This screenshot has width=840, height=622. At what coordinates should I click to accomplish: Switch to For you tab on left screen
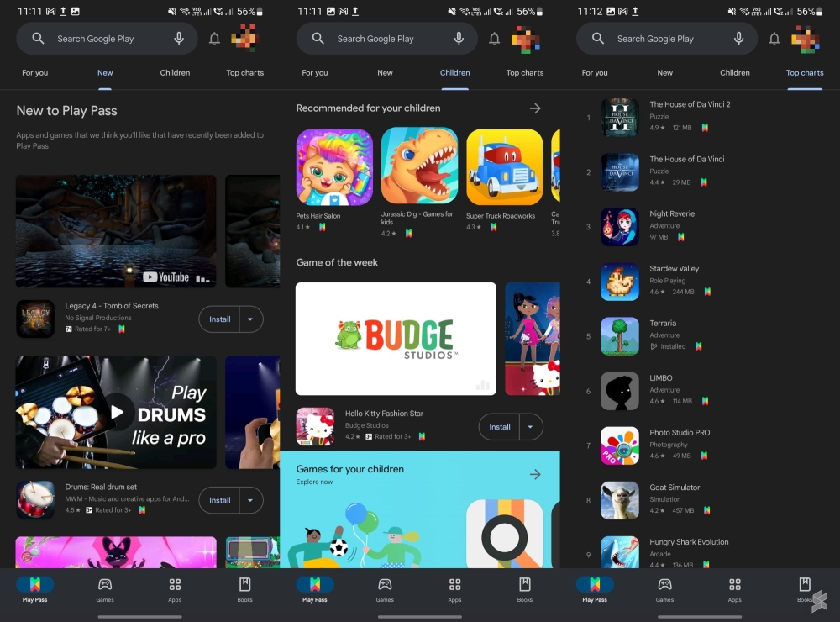tap(34, 73)
